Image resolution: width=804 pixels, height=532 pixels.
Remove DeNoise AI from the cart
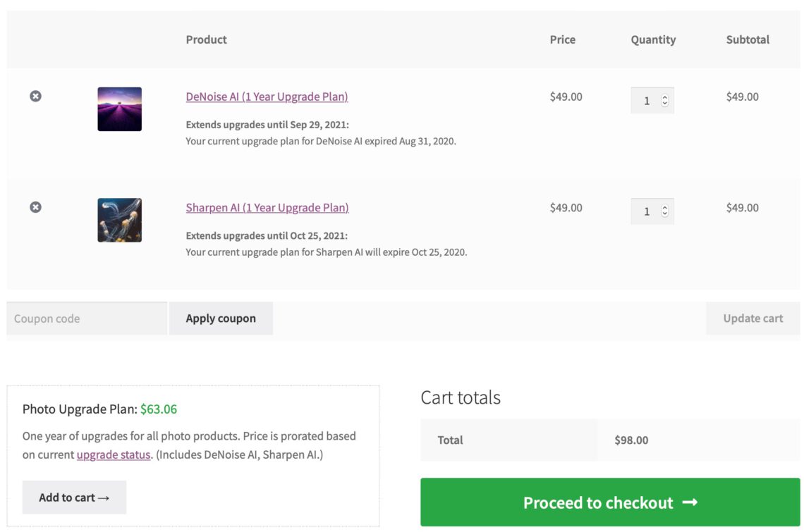pyautogui.click(x=35, y=96)
